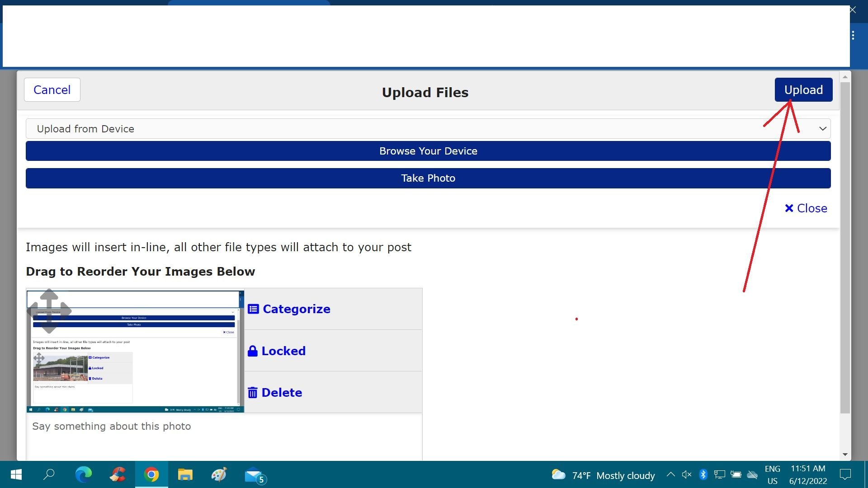868x488 pixels.
Task: Click the Locked padlock icon
Action: pyautogui.click(x=253, y=351)
